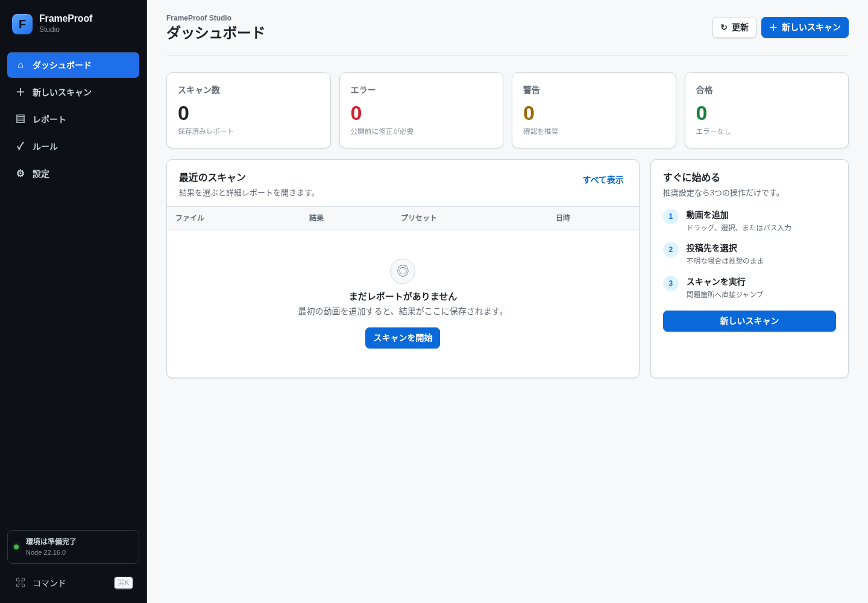Click the FrameProof Studio breadcrumb text
Viewport: 868px width, 603px height.
pyautogui.click(x=199, y=18)
